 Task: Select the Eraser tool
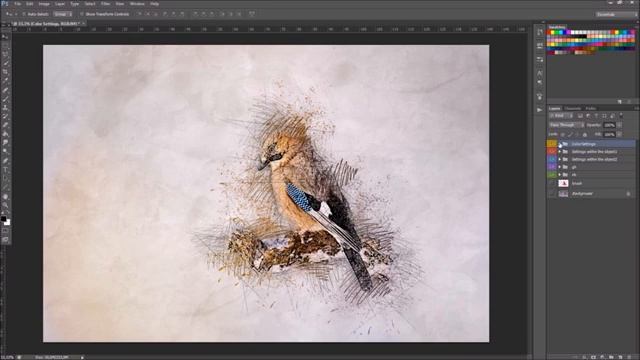[x=5, y=125]
